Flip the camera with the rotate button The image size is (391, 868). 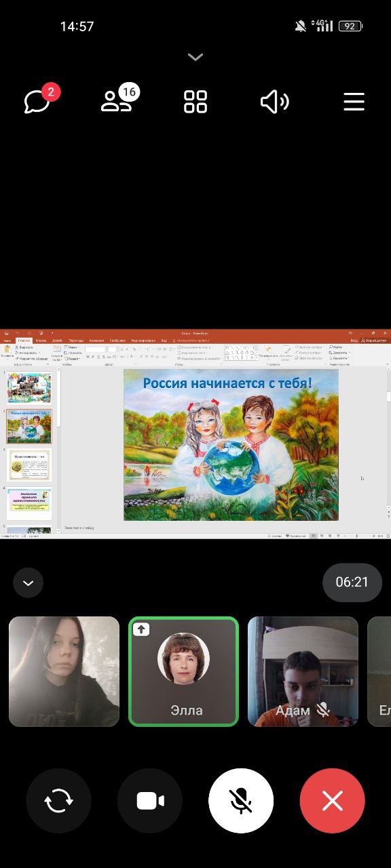point(58,801)
